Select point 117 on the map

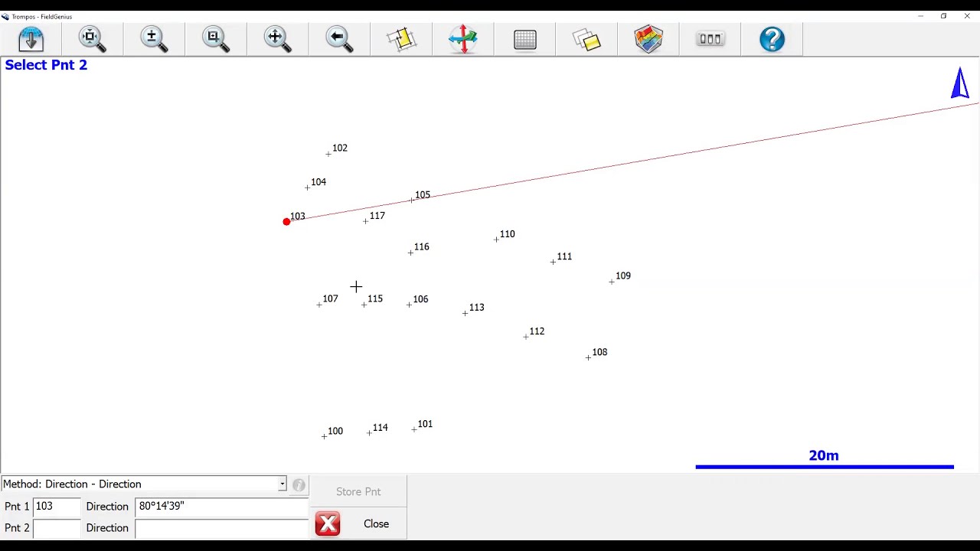click(x=366, y=221)
